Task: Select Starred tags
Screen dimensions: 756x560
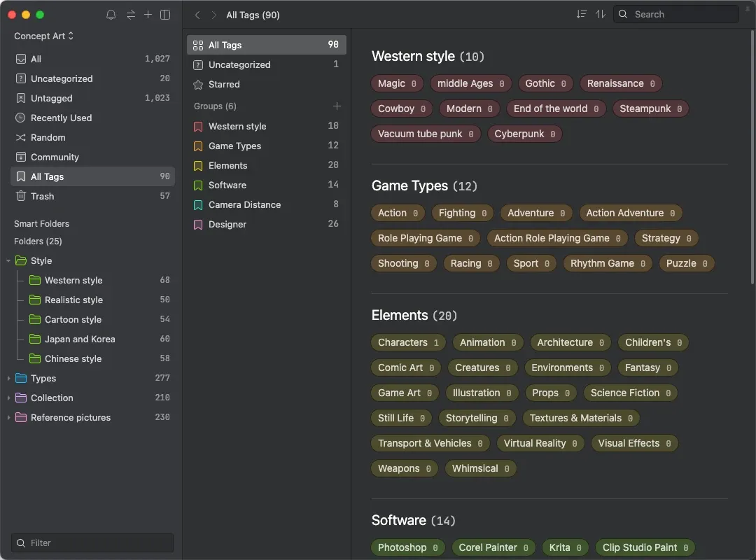Action: 267,85
